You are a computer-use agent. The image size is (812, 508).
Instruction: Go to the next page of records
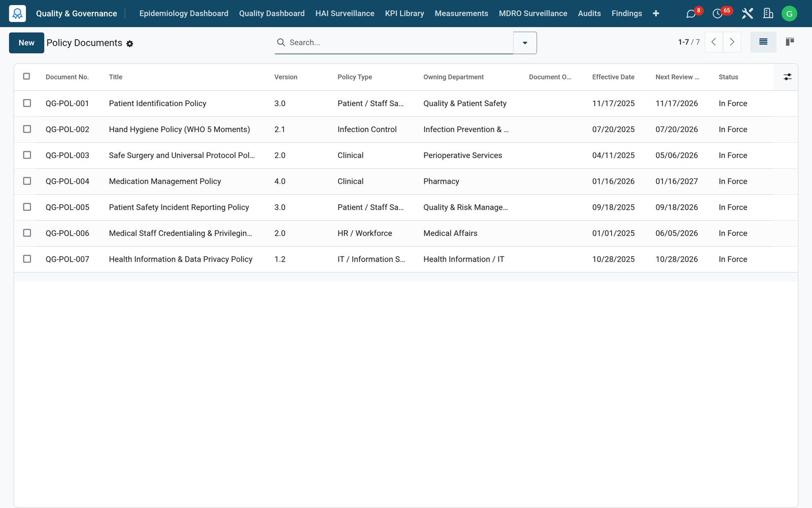point(732,42)
